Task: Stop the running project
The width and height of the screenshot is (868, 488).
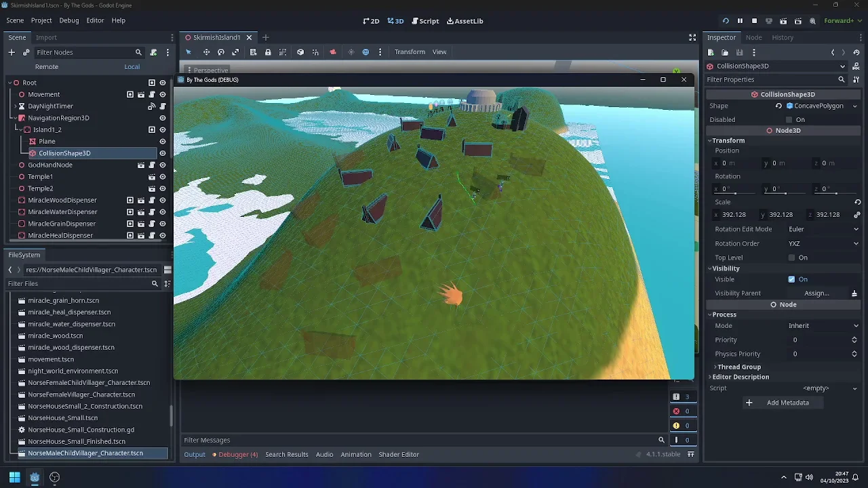Action: tap(754, 21)
